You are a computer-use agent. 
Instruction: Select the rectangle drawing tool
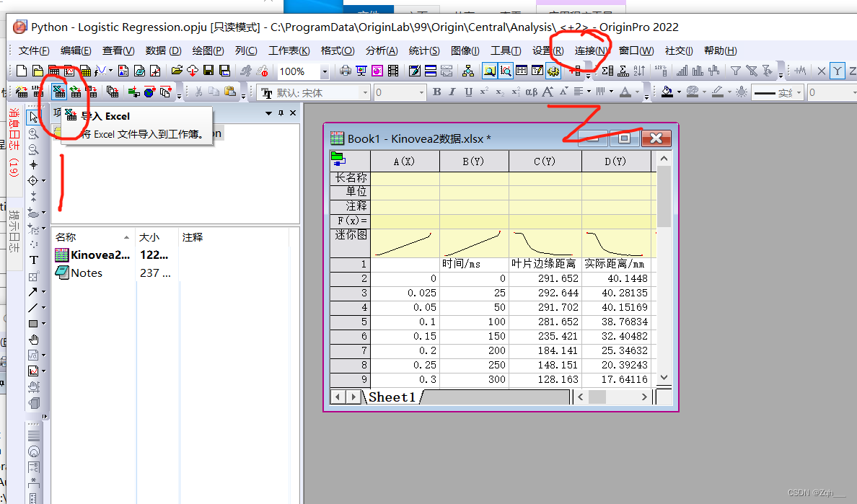[x=32, y=323]
